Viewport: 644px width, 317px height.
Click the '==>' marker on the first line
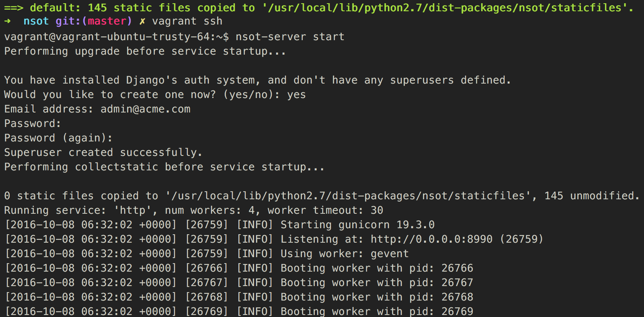(x=14, y=8)
